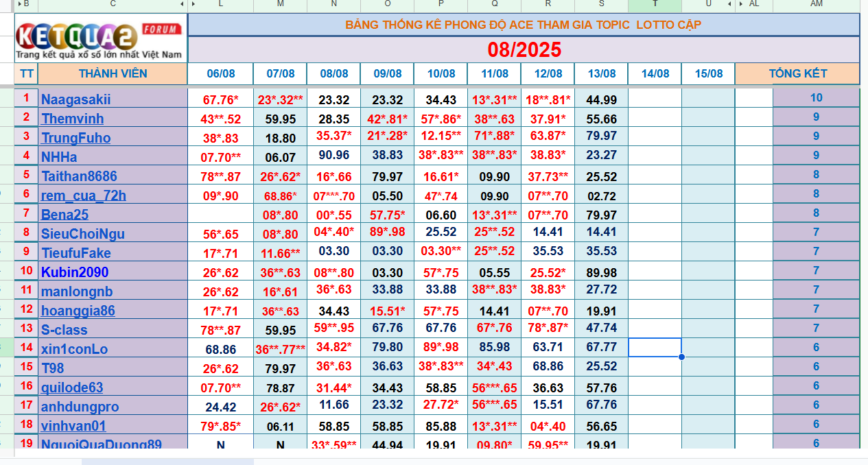
Task: Select column O header
Action: [x=387, y=4]
